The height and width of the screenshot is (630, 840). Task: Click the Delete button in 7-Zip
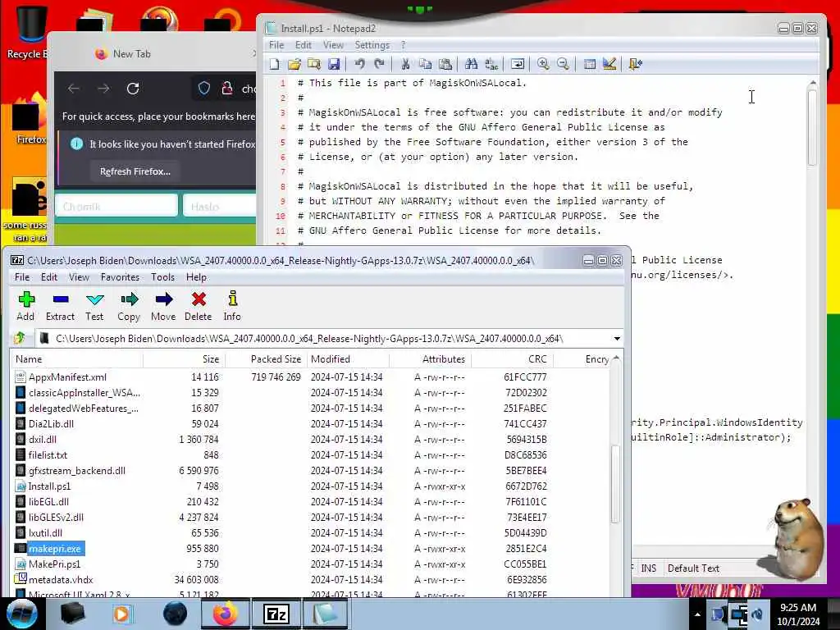pos(199,307)
